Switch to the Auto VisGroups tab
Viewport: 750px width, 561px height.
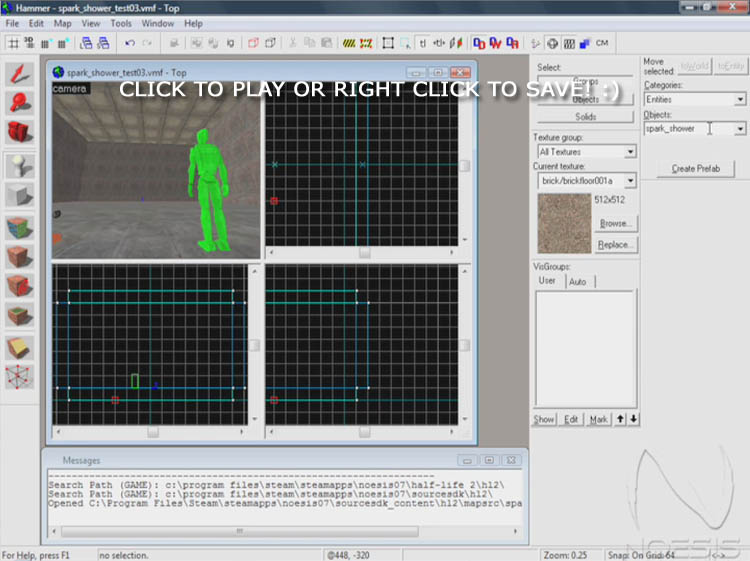578,282
